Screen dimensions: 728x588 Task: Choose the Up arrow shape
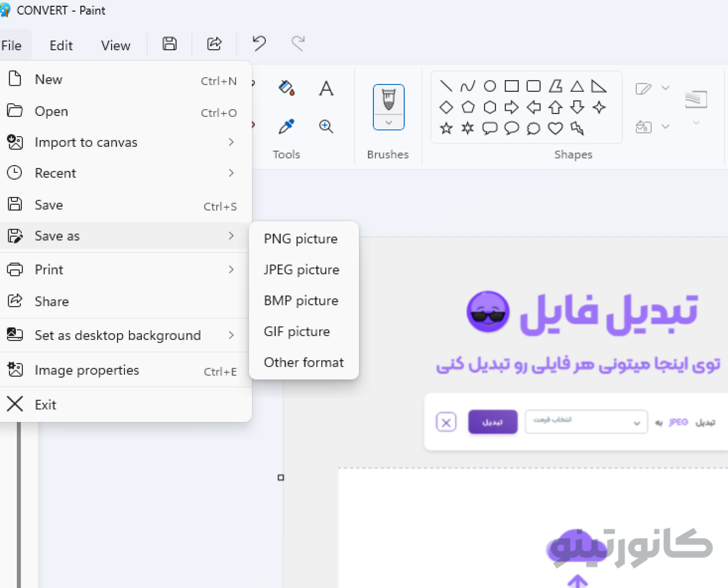click(555, 107)
